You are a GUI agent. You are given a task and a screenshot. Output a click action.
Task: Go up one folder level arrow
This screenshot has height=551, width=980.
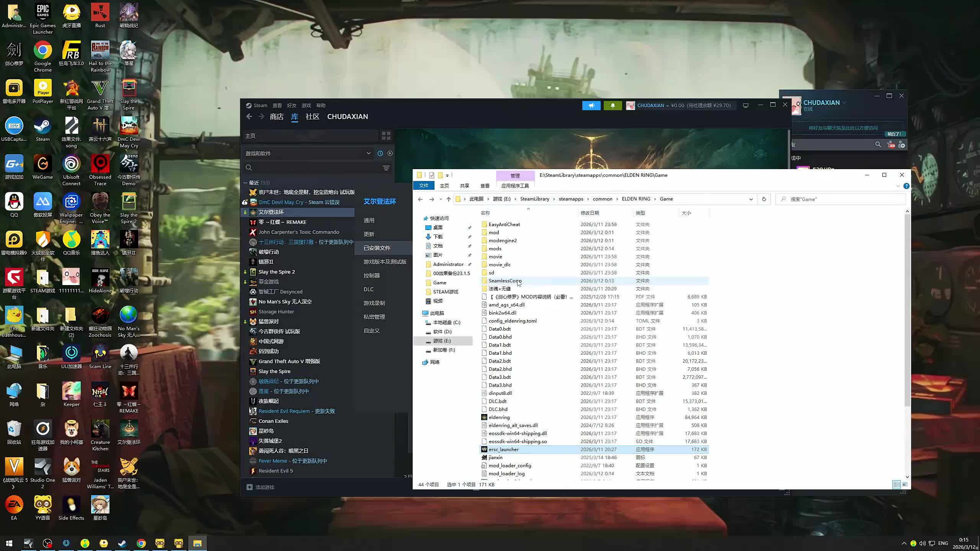coord(448,199)
